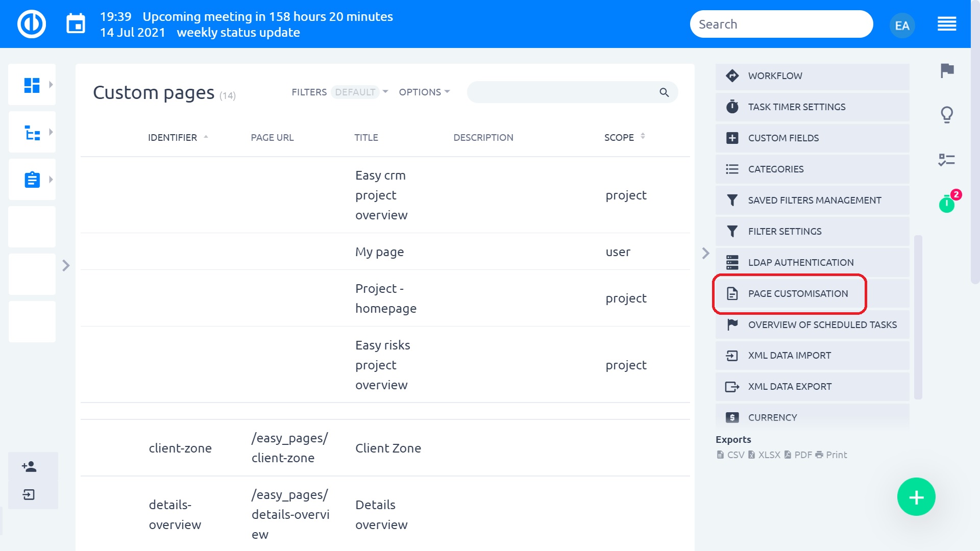Open the checklist icon in right rail
Screen dimensions: 980x551
(x=947, y=160)
